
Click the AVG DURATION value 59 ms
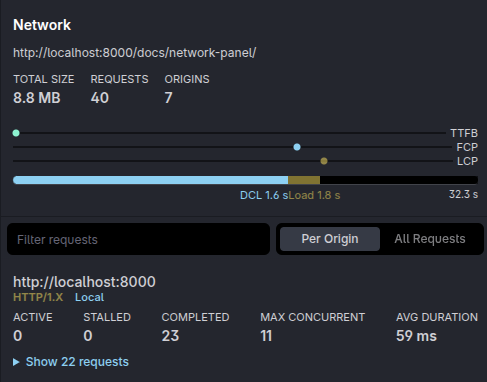(x=416, y=336)
